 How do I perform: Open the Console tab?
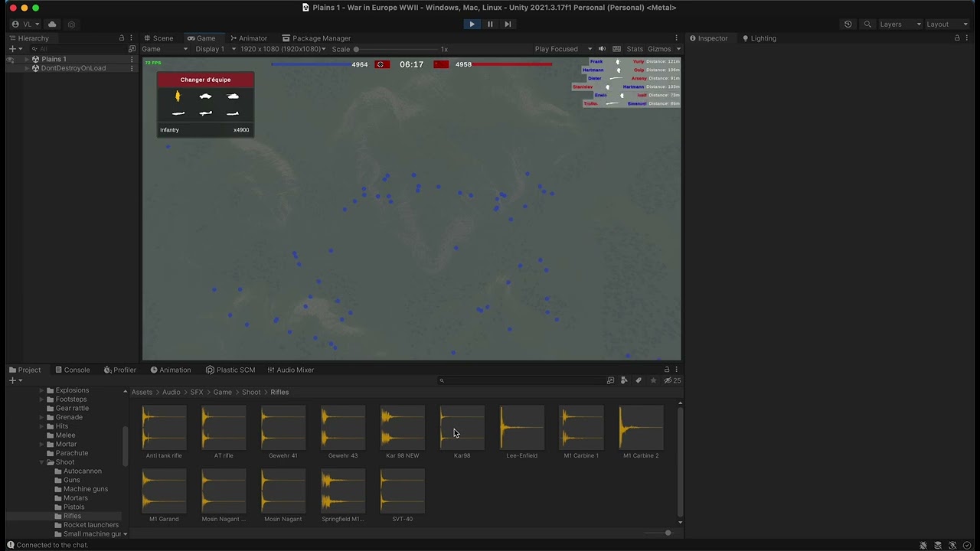click(73, 370)
